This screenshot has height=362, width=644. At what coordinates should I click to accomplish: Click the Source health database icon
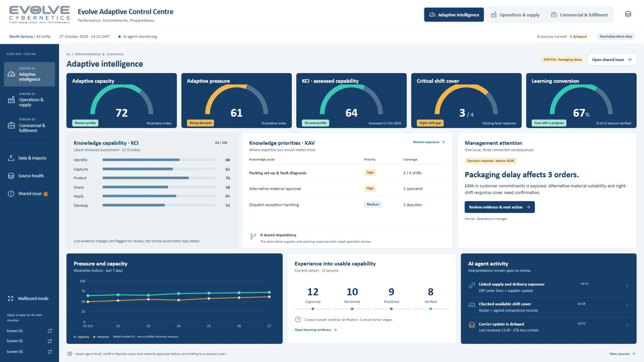[11, 176]
